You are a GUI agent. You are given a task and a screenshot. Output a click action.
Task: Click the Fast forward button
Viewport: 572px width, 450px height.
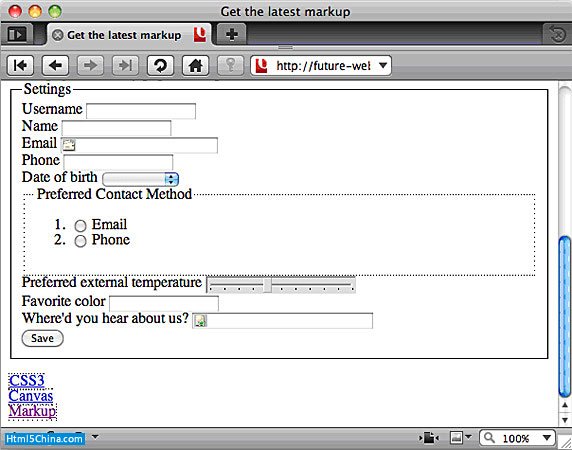pos(125,66)
